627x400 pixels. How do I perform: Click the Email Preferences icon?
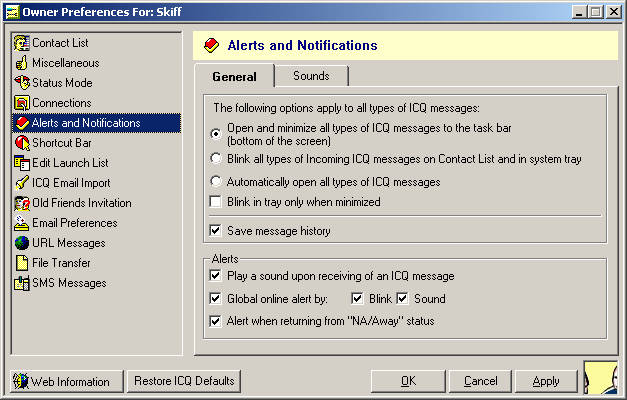point(22,223)
